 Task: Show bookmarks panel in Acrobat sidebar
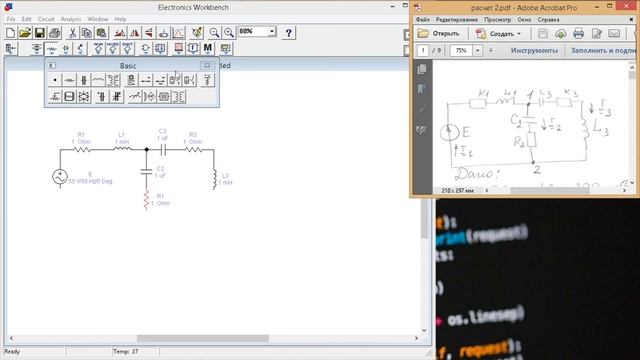point(422,89)
